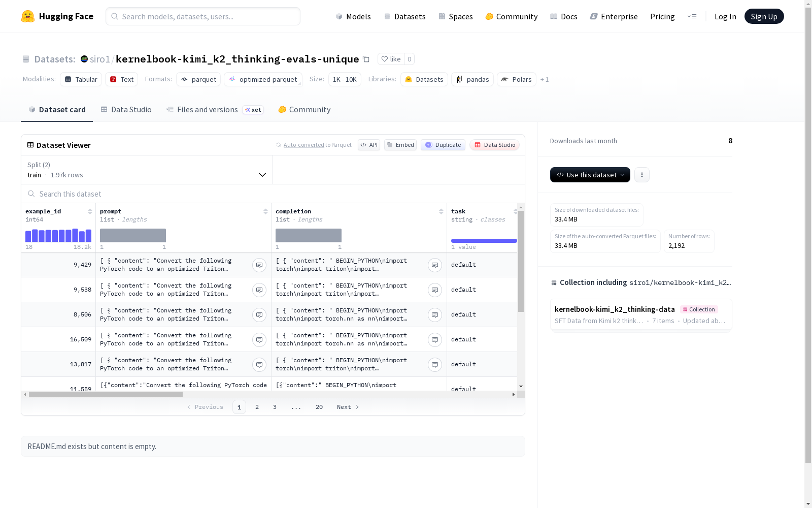This screenshot has height=508, width=812.
Task: Open the Community tab
Action: pos(304,110)
